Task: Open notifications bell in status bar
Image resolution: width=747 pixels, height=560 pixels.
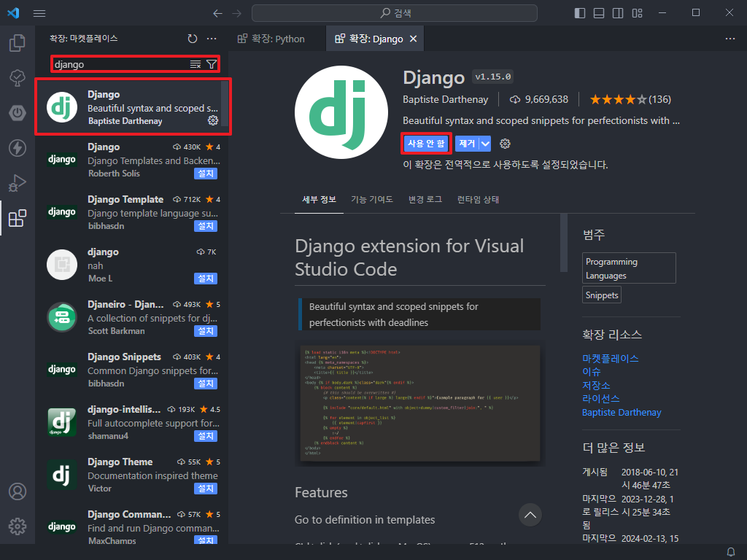Action: pos(731,552)
